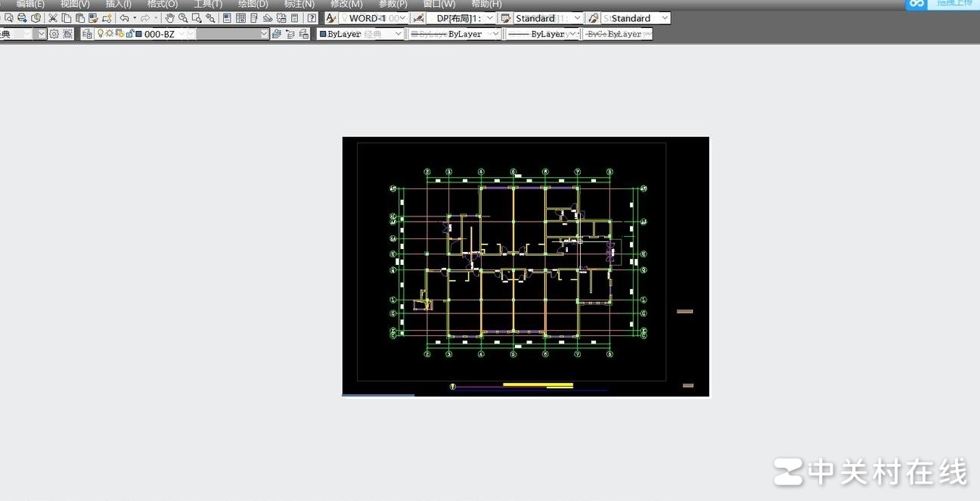This screenshot has height=501, width=980.
Task: Toggle the layer lock padlock icon
Action: (x=129, y=34)
